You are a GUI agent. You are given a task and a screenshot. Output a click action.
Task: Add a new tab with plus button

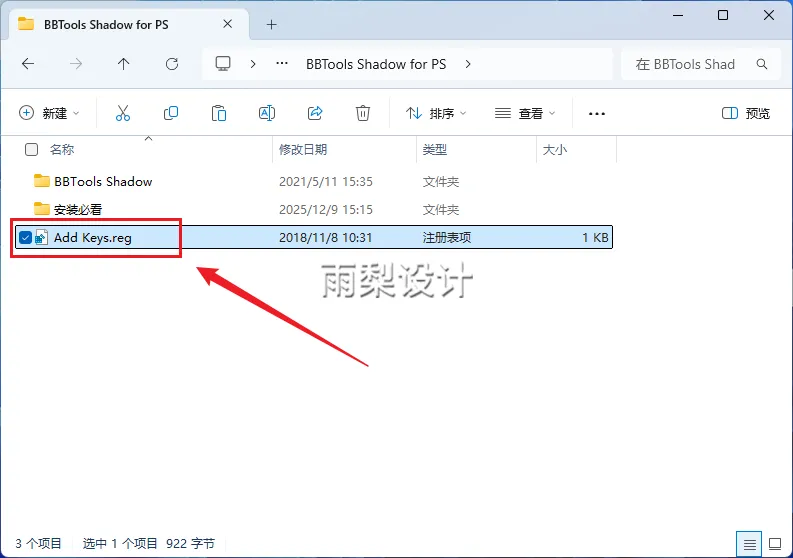tap(272, 24)
